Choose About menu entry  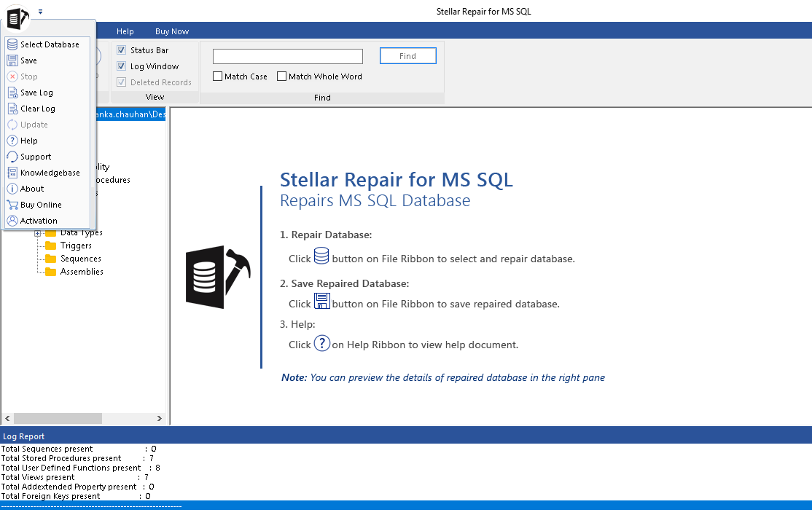tap(47, 189)
